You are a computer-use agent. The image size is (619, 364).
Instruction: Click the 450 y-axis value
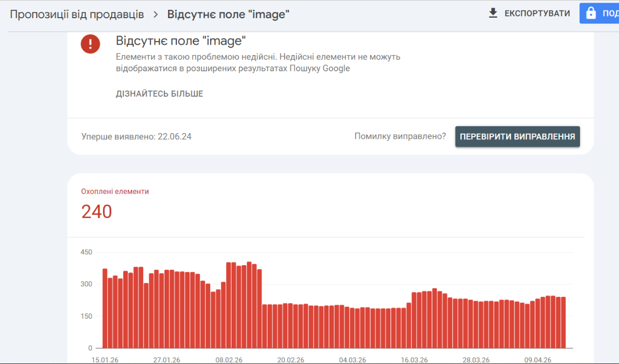tap(86, 252)
